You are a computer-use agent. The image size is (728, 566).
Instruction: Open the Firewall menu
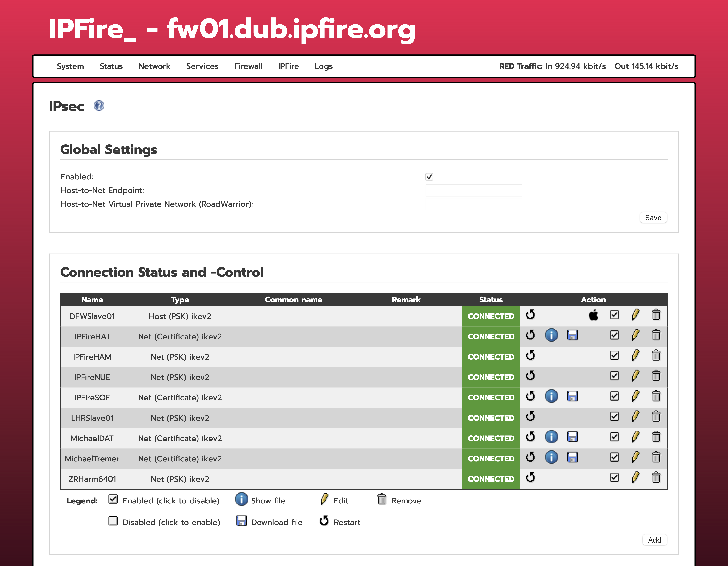pyautogui.click(x=248, y=66)
